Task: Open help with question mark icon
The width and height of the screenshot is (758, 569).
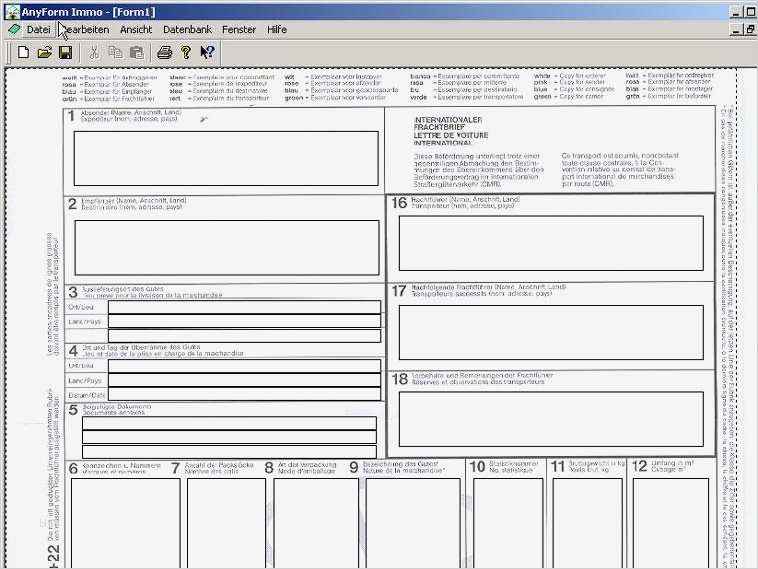Action: pos(186,52)
